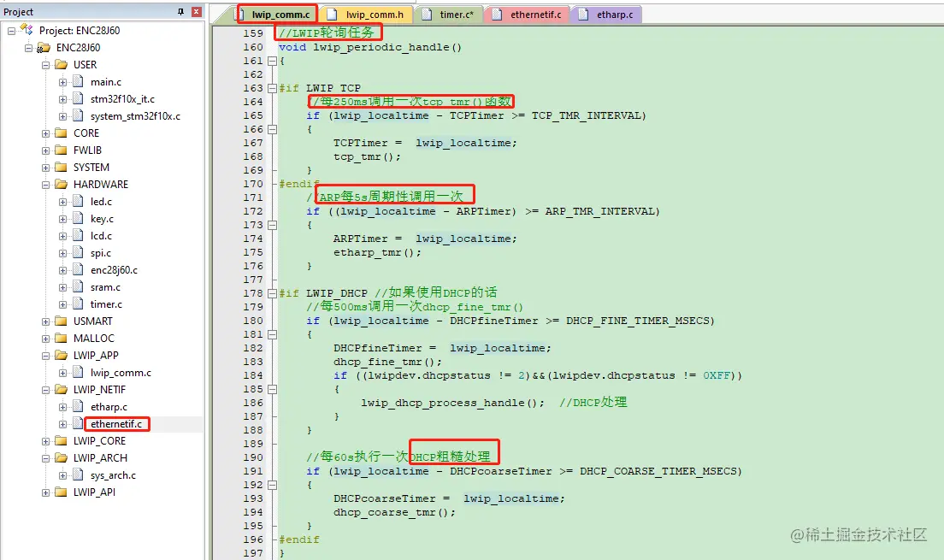Click the USER folder icon
The width and height of the screenshot is (944, 560).
pyautogui.click(x=61, y=64)
